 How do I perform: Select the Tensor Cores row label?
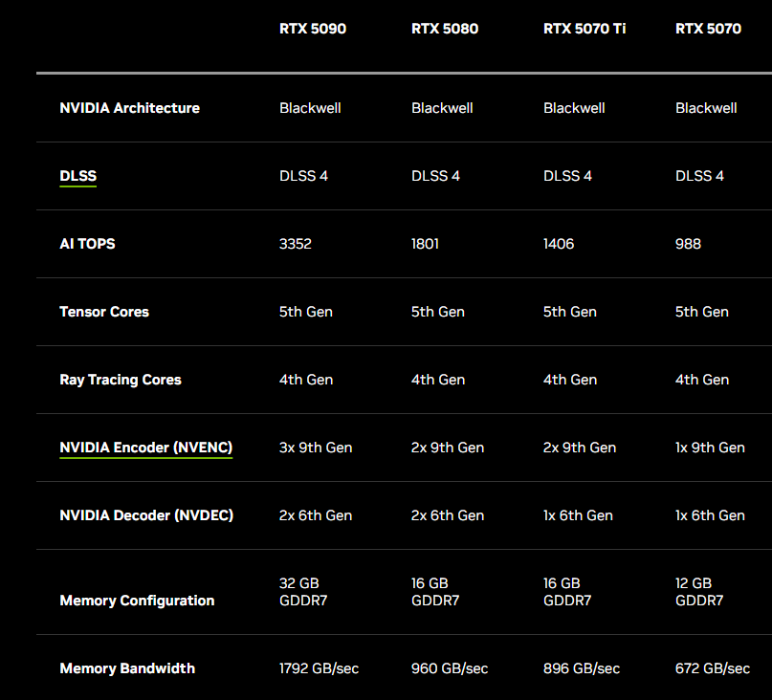point(104,312)
